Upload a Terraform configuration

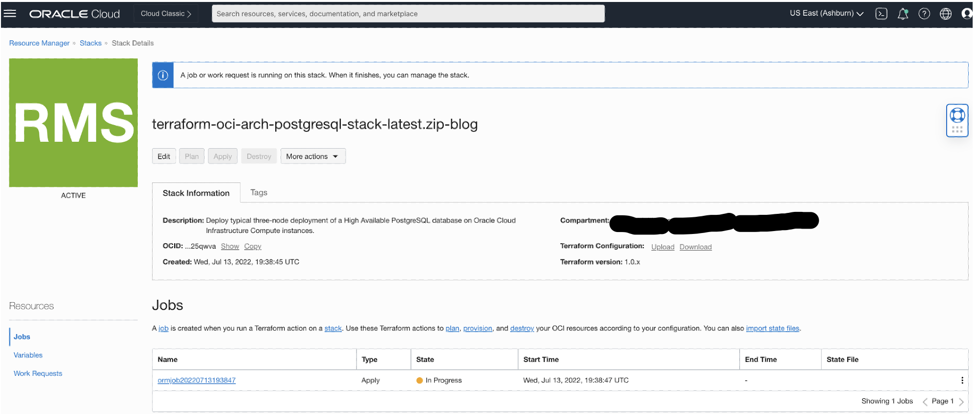[x=663, y=247]
